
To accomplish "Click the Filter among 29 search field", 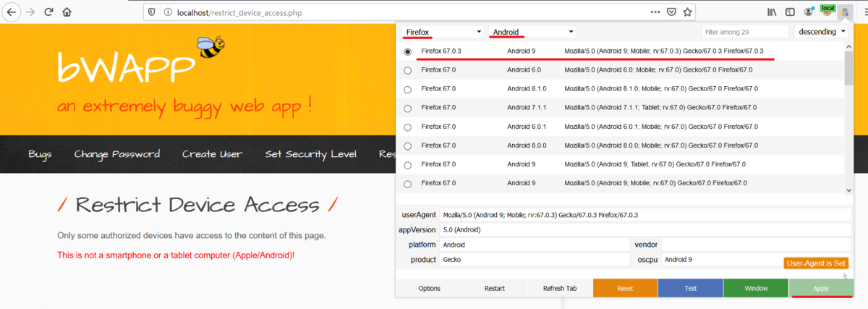I will (745, 32).
